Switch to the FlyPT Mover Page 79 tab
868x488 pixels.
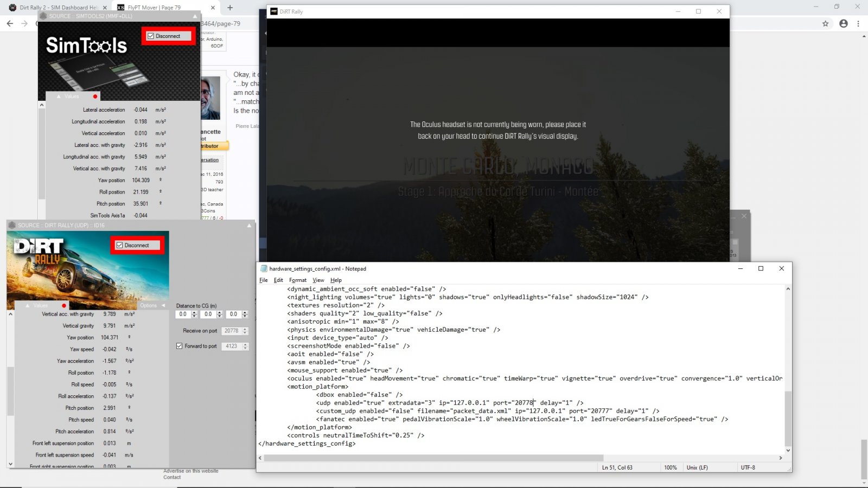155,8
